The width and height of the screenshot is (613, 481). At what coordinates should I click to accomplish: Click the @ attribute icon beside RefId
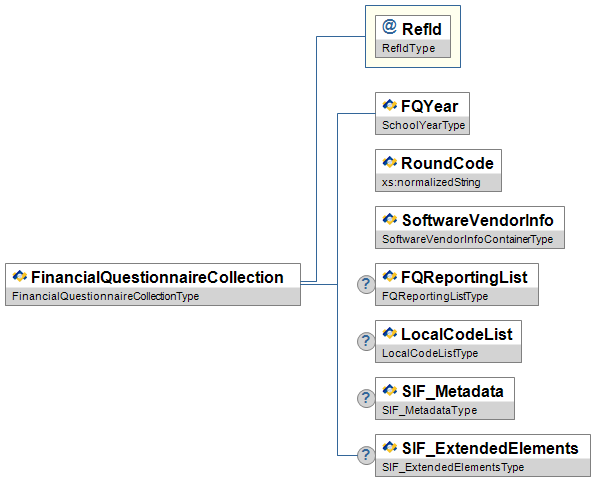389,28
